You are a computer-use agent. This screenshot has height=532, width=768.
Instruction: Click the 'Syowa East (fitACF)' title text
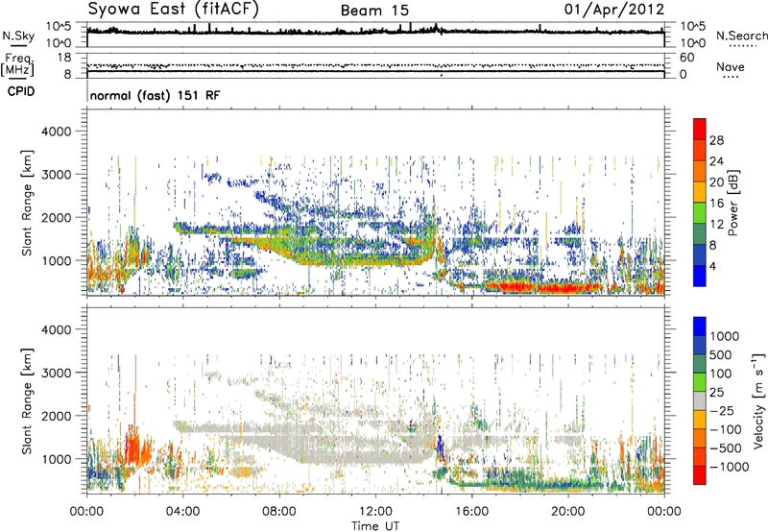tap(174, 10)
